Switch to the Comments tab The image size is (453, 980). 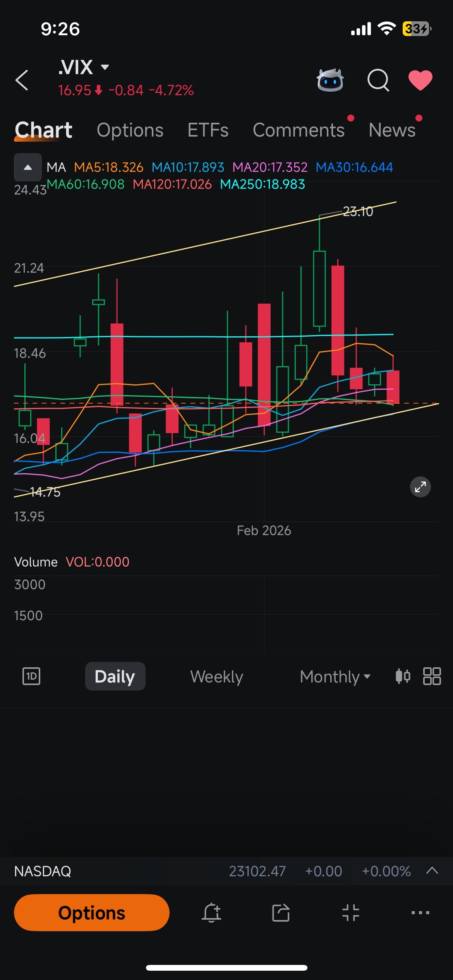point(299,130)
